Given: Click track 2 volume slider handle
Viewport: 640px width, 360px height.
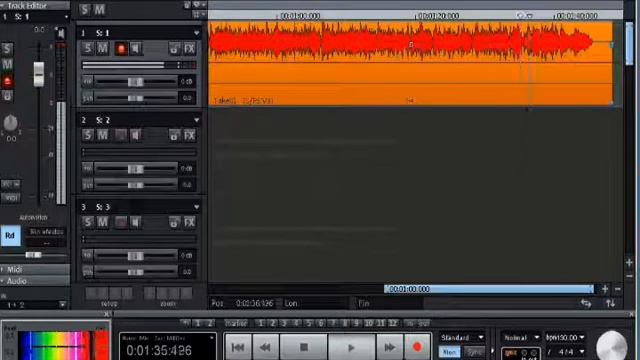Looking at the screenshot, I should pos(136,169).
